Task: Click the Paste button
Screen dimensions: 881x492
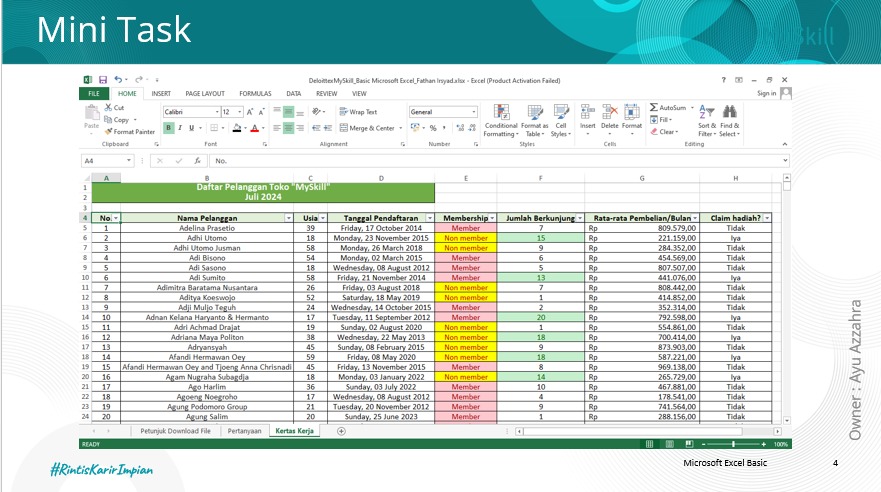Action: pos(92,118)
